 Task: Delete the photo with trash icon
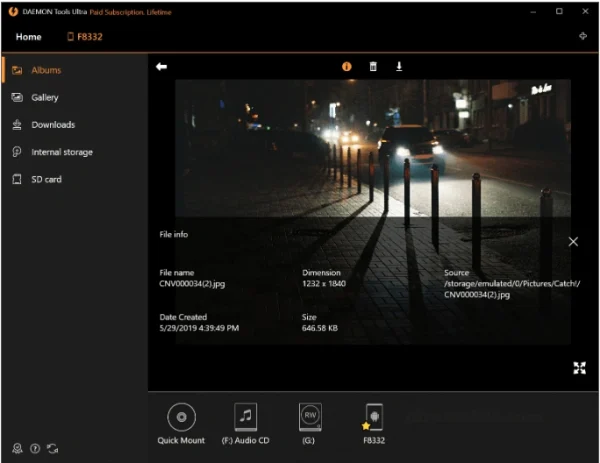[373, 67]
